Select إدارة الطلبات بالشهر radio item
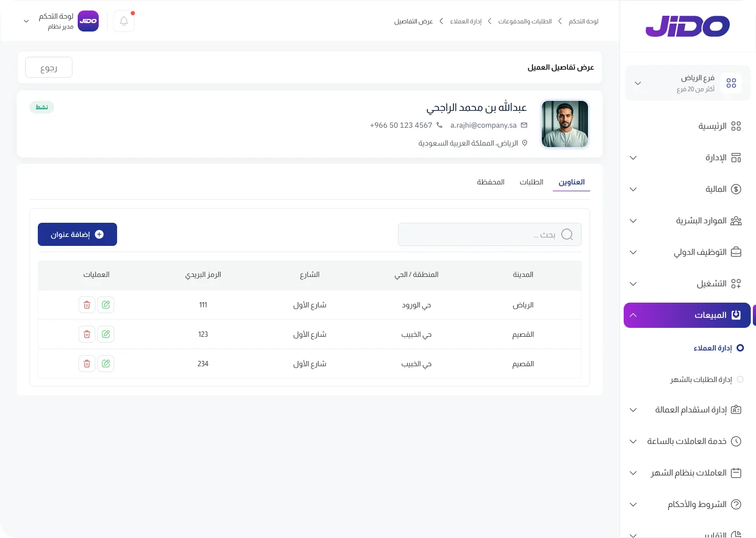The height and width of the screenshot is (538, 756). (x=740, y=379)
